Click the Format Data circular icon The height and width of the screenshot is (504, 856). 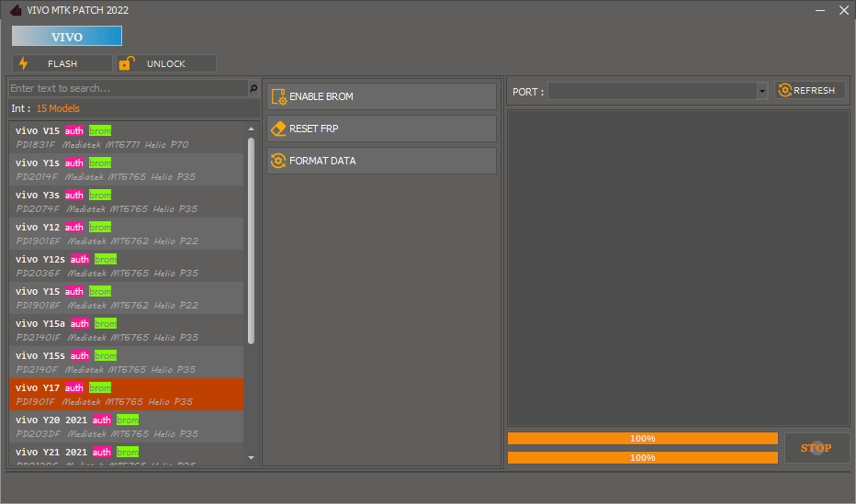[x=278, y=161]
